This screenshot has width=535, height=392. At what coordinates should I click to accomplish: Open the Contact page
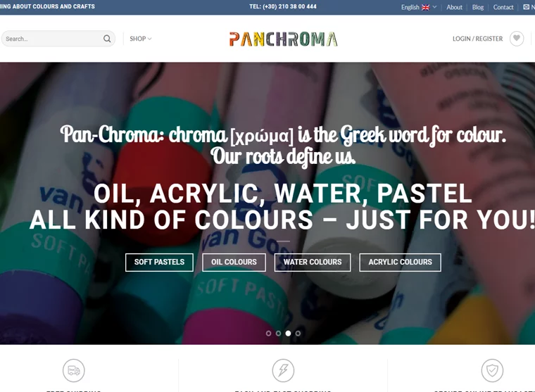[503, 7]
